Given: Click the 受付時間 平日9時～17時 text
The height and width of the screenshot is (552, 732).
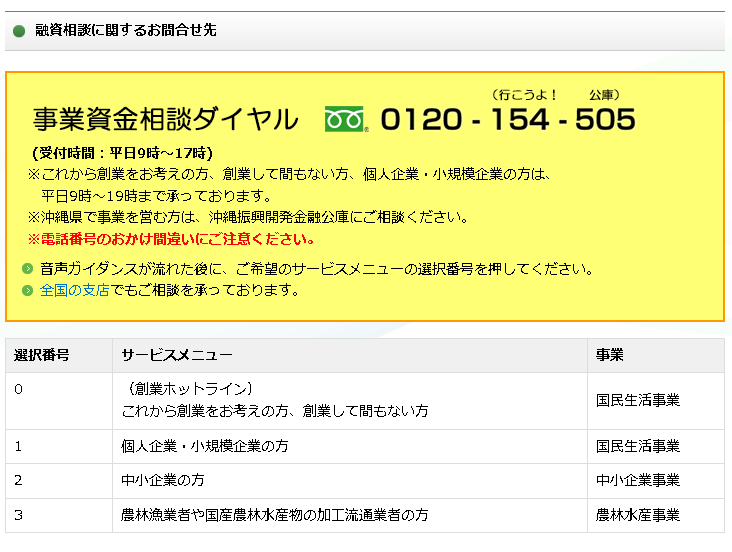Looking at the screenshot, I should [122, 153].
